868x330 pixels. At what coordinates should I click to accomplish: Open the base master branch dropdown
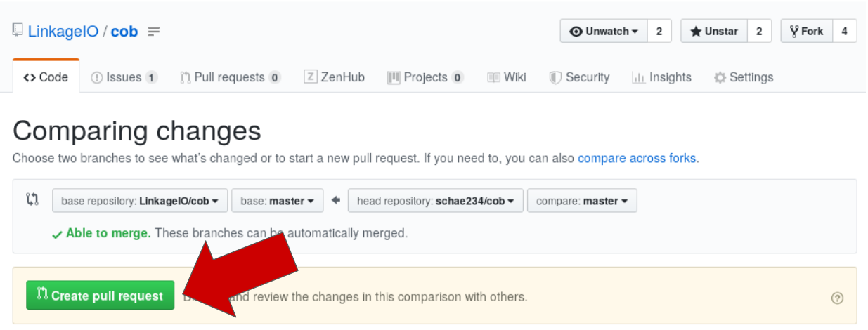coord(277,201)
